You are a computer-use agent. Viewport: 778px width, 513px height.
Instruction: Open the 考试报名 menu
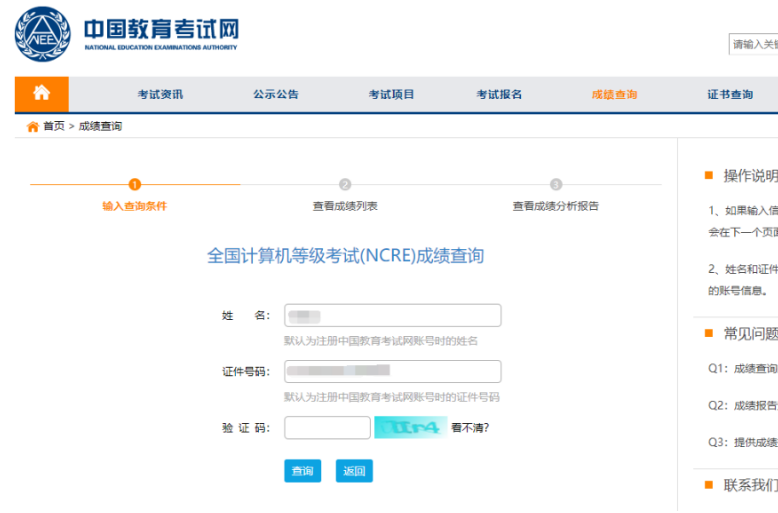tap(499, 94)
